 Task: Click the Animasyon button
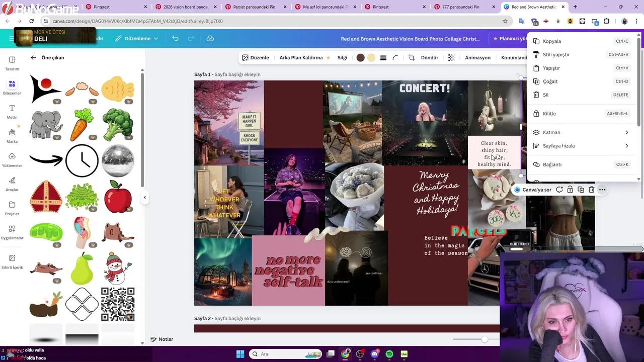477,57
